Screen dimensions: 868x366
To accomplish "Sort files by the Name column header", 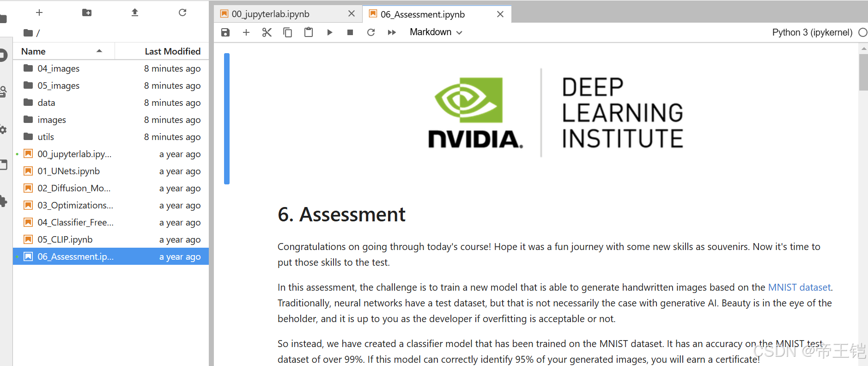I will [x=64, y=51].
